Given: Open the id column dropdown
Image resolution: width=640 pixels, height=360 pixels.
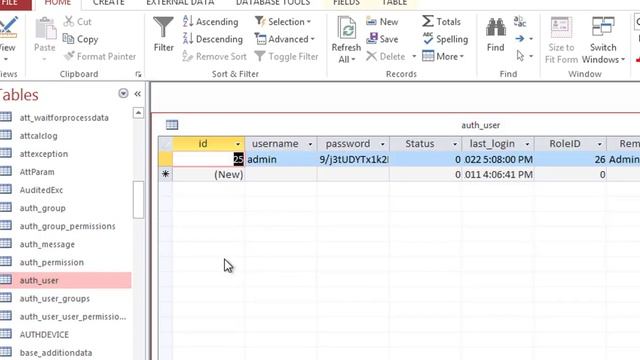Looking at the screenshot, I should point(238,144).
